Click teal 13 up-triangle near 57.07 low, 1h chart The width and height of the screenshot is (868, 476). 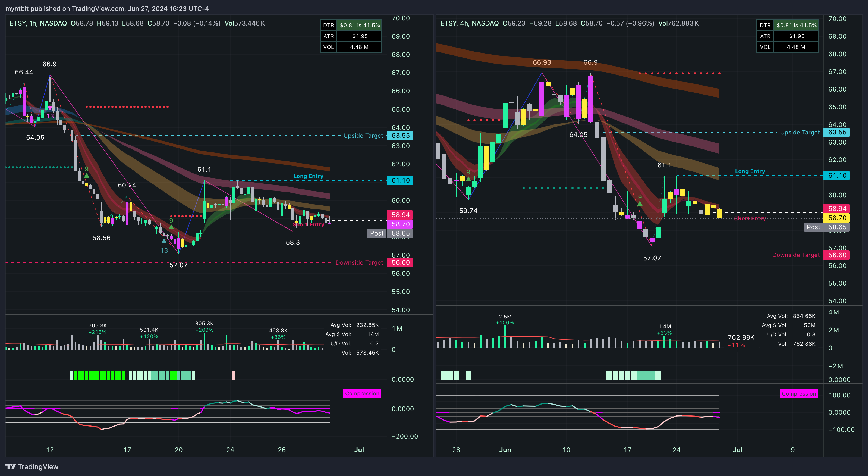coord(164,241)
